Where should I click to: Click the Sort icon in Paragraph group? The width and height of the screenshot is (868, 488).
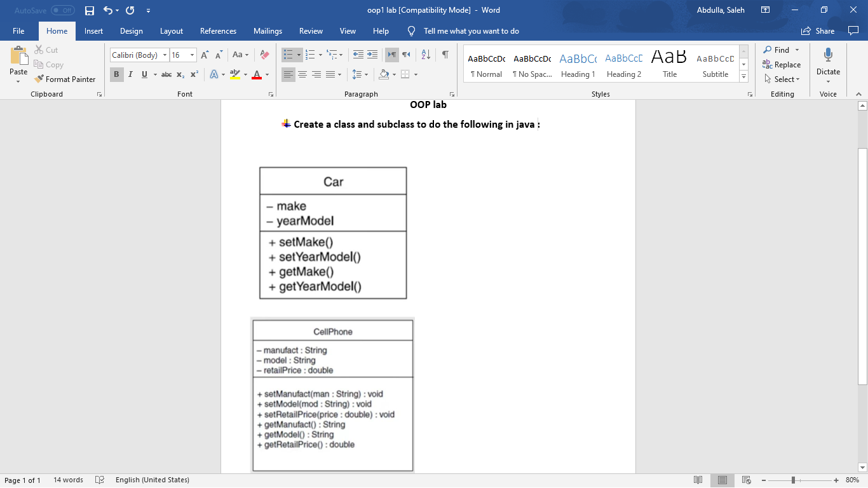coord(424,55)
